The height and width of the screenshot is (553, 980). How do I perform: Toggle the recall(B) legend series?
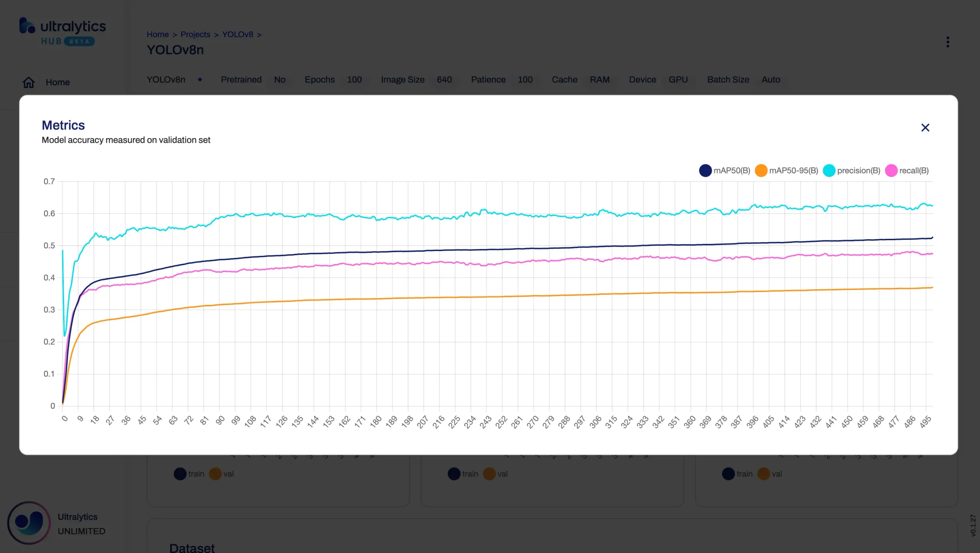(907, 171)
